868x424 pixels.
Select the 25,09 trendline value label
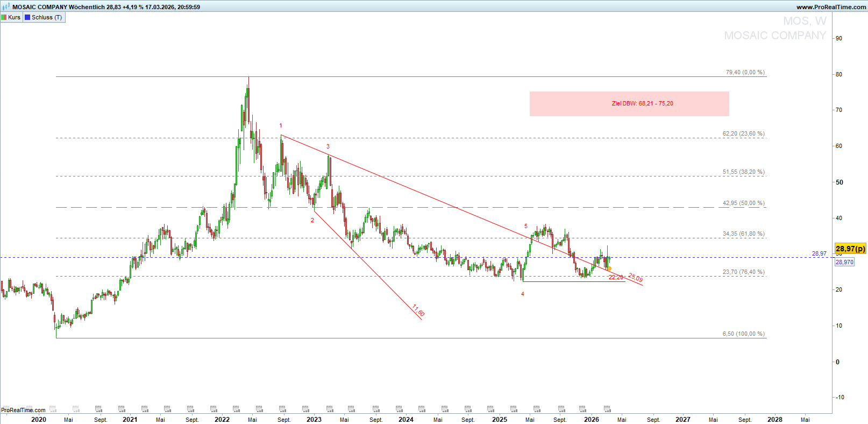(x=635, y=278)
